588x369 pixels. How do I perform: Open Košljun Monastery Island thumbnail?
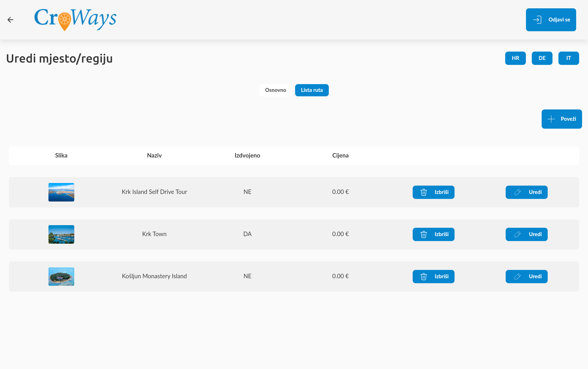tap(61, 277)
